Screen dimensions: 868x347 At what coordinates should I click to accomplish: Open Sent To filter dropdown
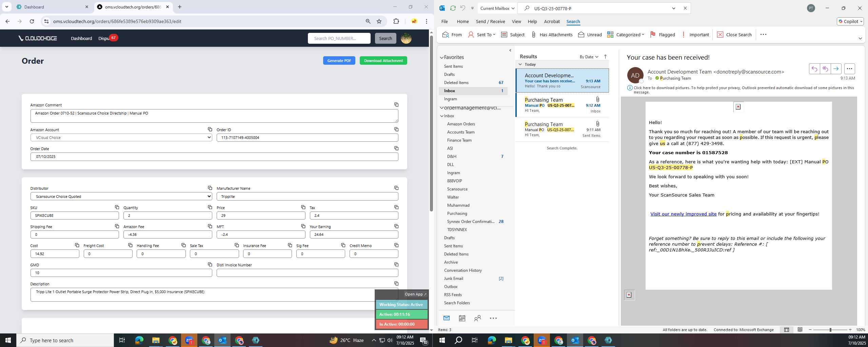click(x=481, y=35)
